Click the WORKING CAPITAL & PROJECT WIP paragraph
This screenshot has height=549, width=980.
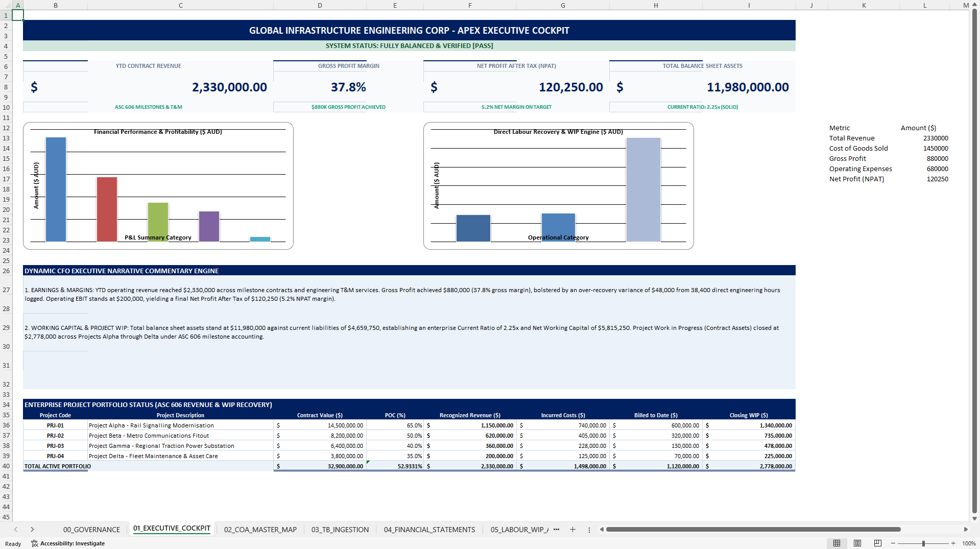[x=409, y=332]
